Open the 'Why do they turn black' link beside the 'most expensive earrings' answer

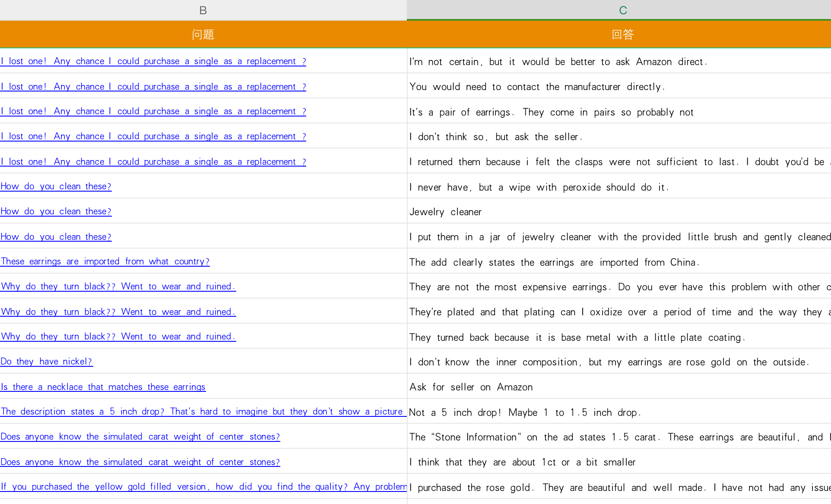(x=118, y=287)
